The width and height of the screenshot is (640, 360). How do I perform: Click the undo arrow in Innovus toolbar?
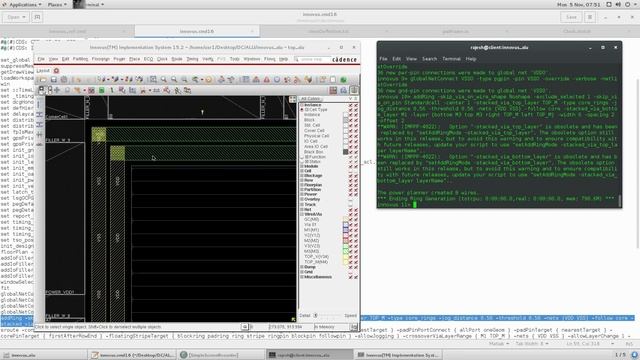78,80
